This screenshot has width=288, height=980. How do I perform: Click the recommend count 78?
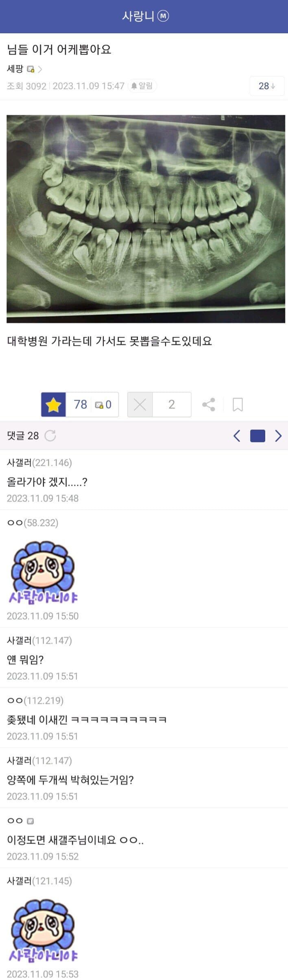[x=80, y=405]
